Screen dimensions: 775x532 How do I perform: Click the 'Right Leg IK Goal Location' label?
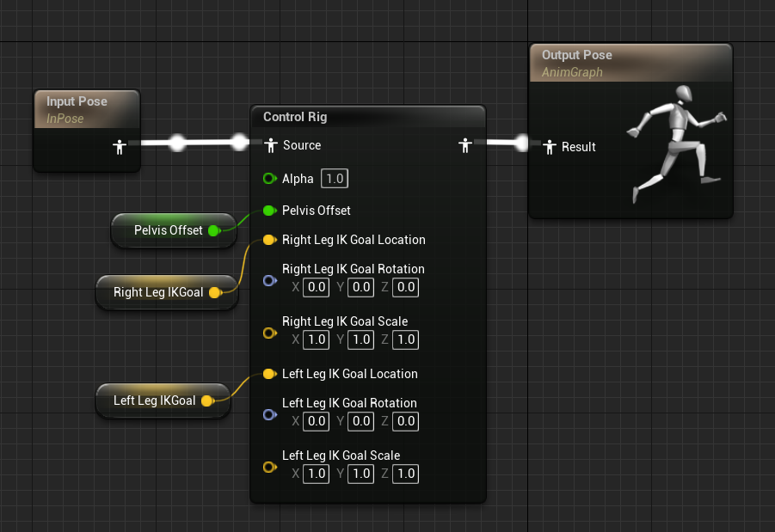point(354,240)
